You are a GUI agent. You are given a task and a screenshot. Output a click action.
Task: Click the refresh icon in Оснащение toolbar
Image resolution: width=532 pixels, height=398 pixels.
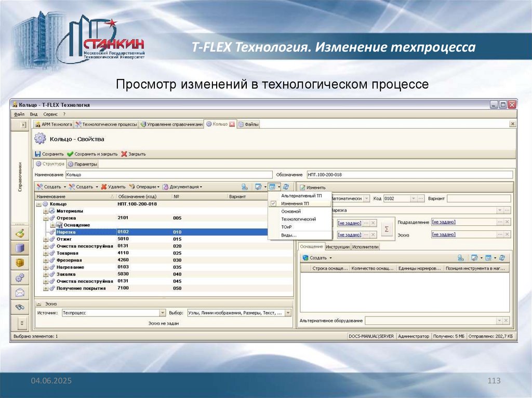(x=502, y=258)
